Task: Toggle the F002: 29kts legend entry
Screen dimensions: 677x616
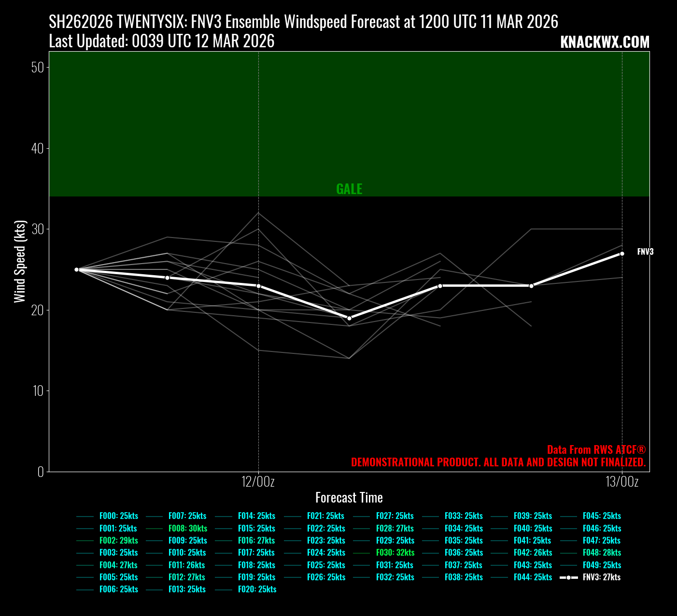Action: (x=118, y=541)
